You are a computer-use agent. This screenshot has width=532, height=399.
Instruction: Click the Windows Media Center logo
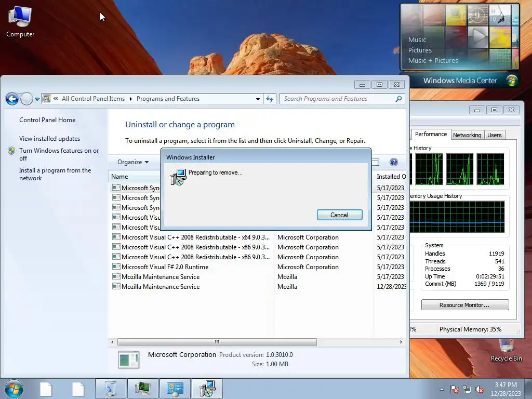(x=512, y=81)
